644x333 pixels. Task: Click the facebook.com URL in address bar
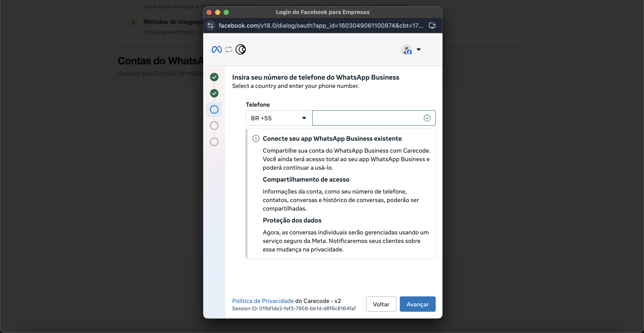[x=321, y=26]
